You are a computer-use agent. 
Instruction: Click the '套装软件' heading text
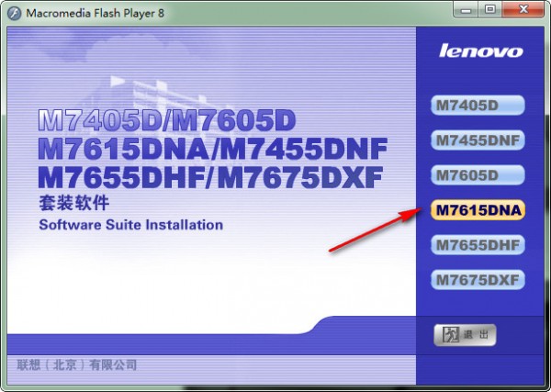(73, 203)
